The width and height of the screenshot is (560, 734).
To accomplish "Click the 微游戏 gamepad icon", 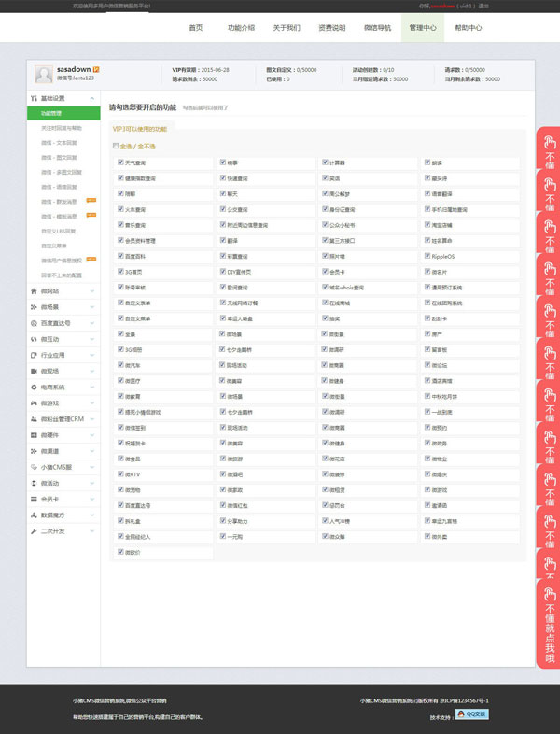I will [x=34, y=403].
